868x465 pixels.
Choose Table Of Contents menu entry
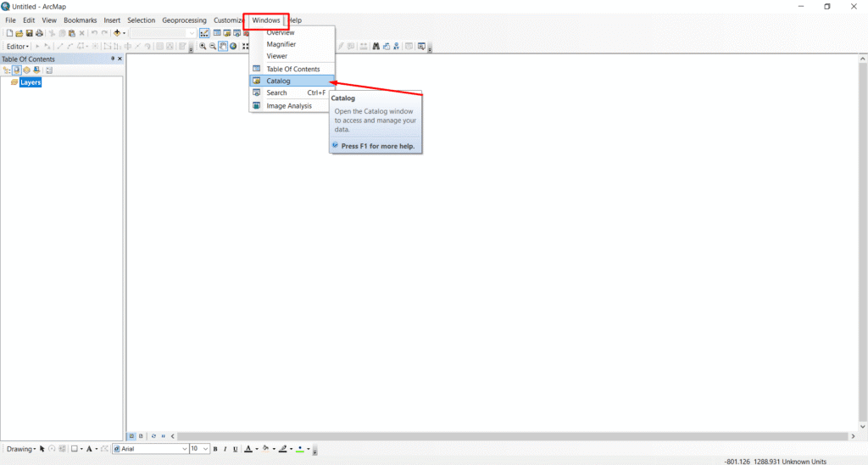tap(292, 70)
